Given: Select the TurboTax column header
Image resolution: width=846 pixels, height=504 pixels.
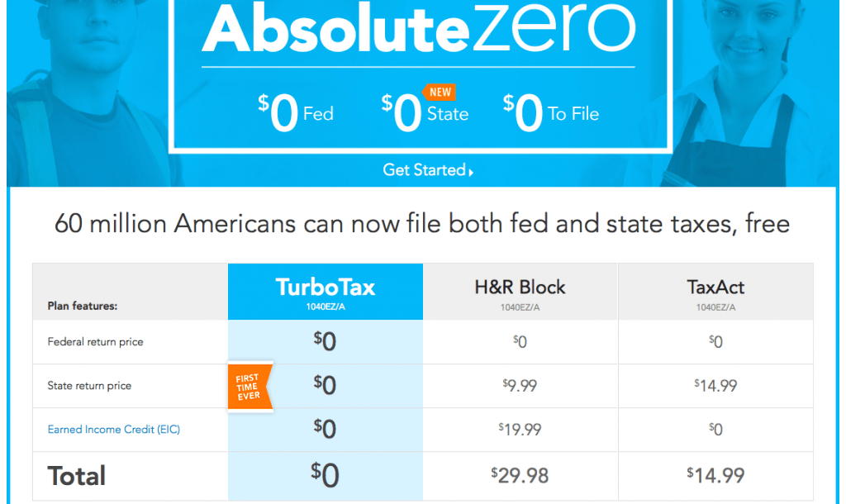Looking at the screenshot, I should pos(326,292).
